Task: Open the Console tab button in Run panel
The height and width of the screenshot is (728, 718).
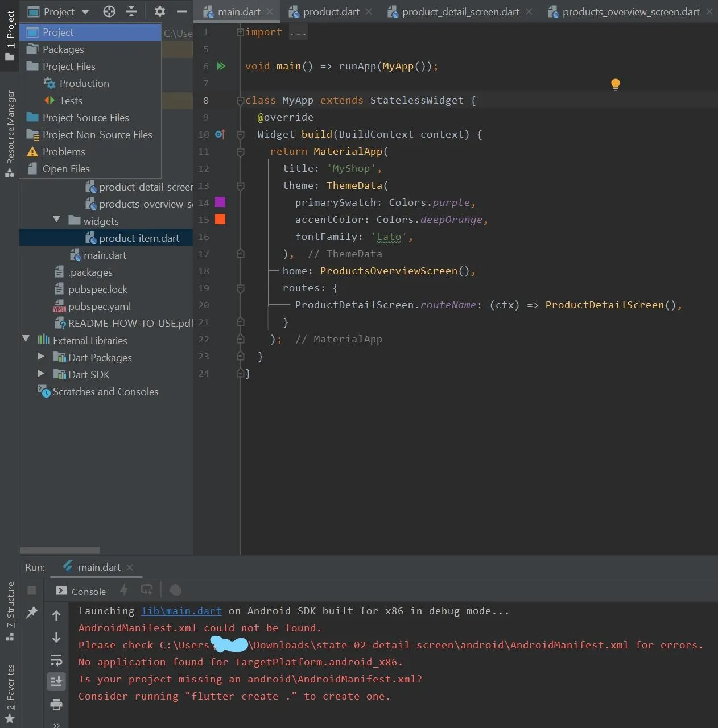Action: [81, 591]
